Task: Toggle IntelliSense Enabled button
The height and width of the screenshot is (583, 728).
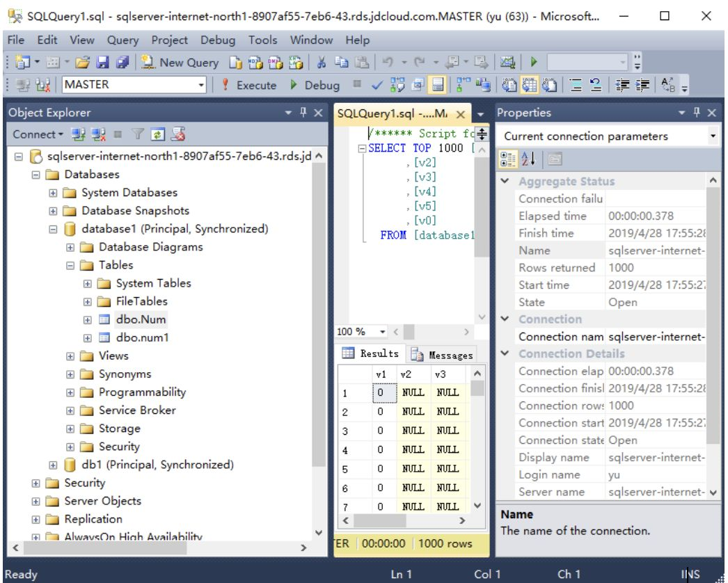Action: (437, 85)
